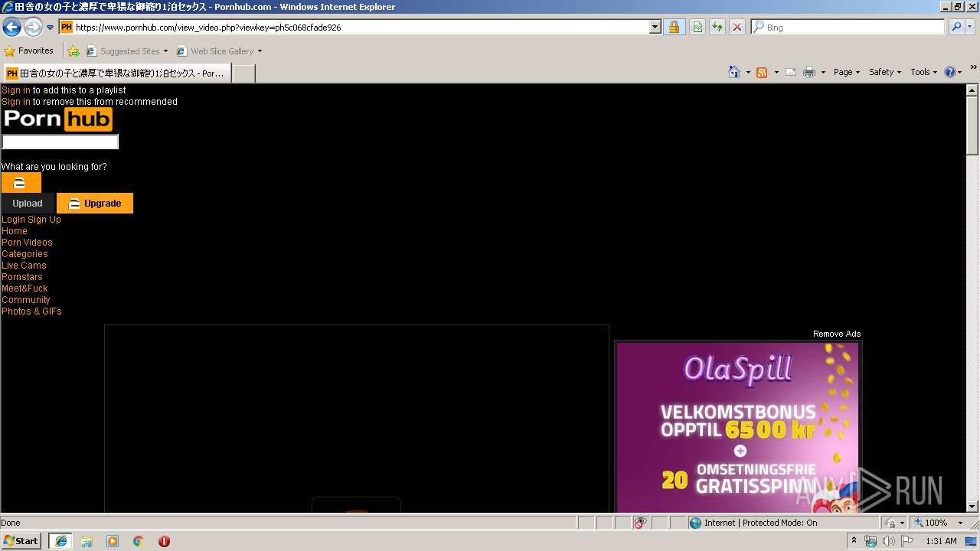Screen dimensions: 980x551
Task: Open the Page menu
Action: (847, 72)
